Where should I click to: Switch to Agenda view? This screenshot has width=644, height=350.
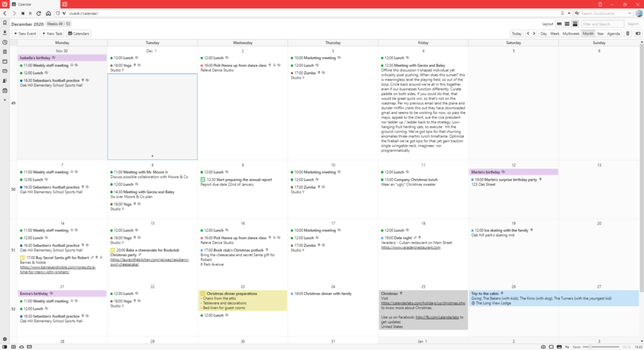tap(613, 34)
